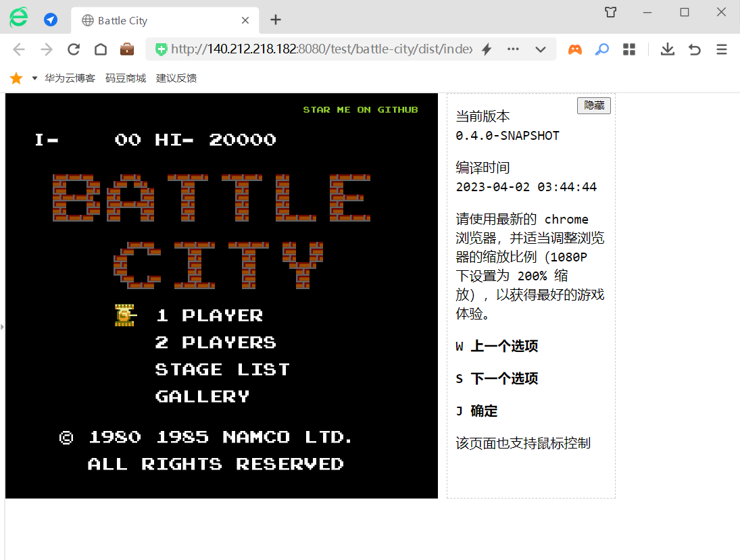The width and height of the screenshot is (740, 560).
Task: Click the W 上一个选项 shortcut text
Action: coord(497,347)
